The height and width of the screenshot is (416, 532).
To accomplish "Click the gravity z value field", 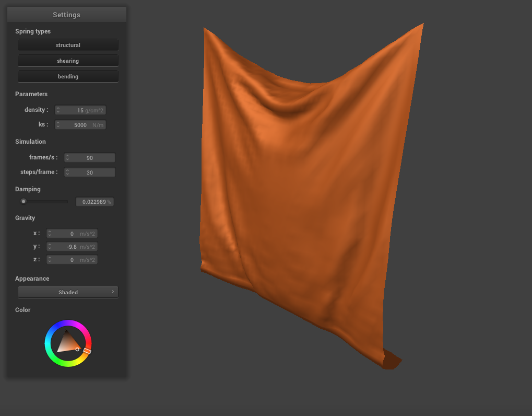I will click(x=72, y=260).
